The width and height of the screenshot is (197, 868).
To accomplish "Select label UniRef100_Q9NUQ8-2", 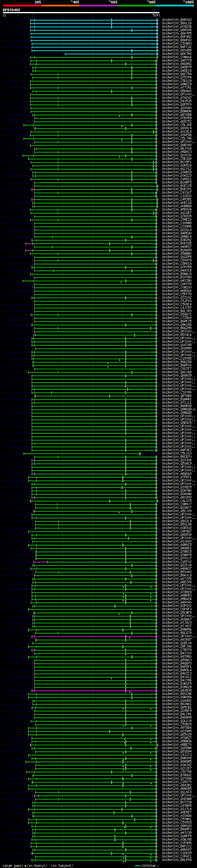I will 179,410.
